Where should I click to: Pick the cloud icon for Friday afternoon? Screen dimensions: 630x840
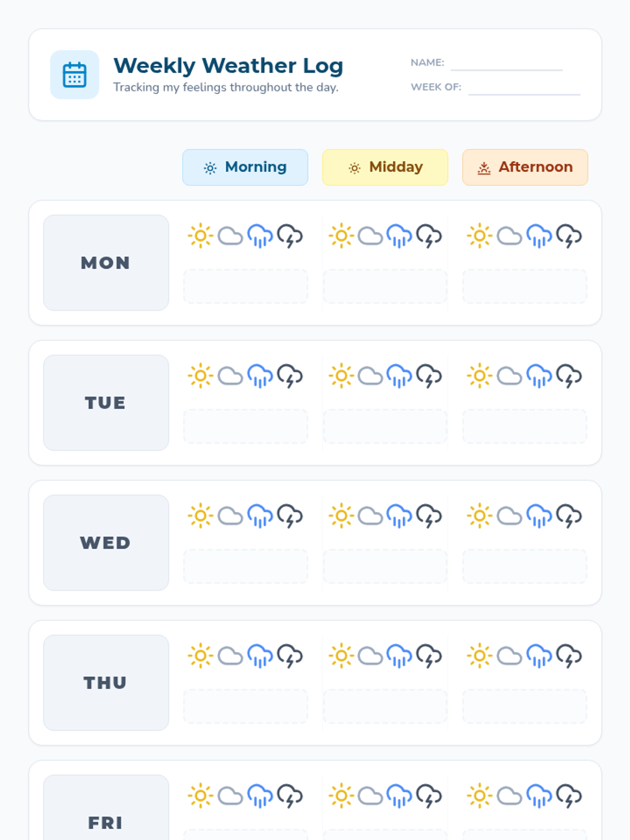(x=510, y=796)
